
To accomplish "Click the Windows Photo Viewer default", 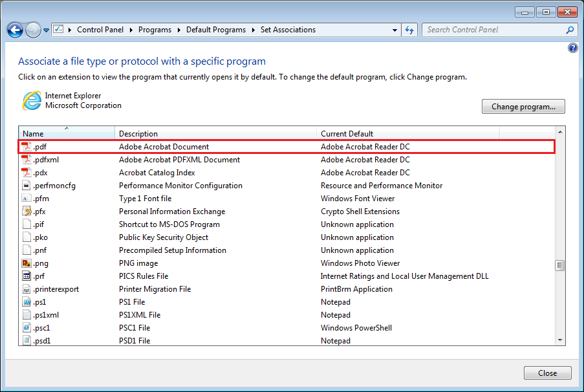I will (x=360, y=263).
